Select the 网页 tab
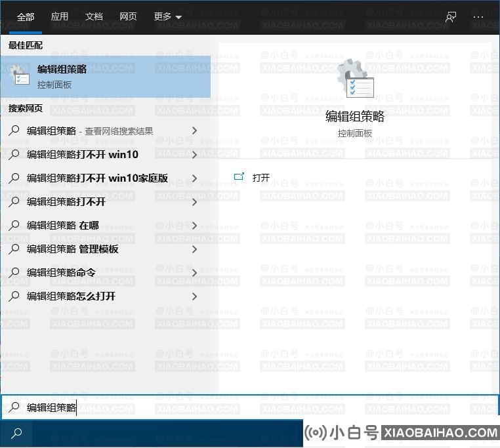The image size is (500, 448). coord(128,16)
